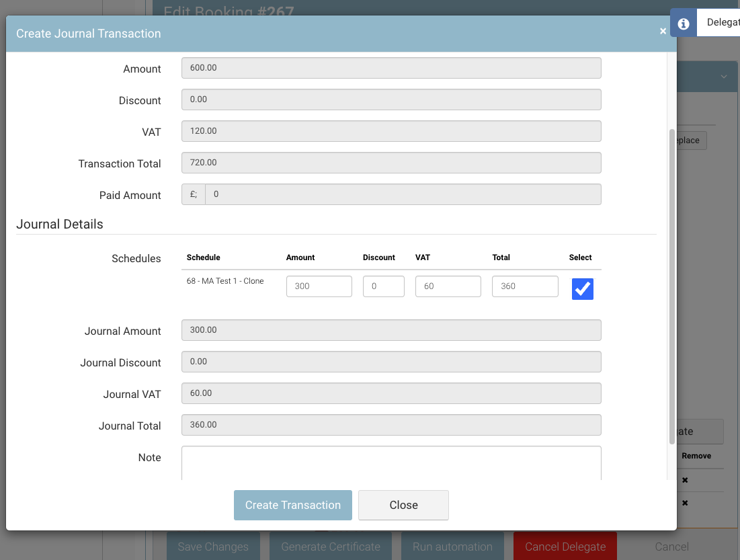Click the dialog's vertical scrollbar
740x560 pixels.
(671, 286)
